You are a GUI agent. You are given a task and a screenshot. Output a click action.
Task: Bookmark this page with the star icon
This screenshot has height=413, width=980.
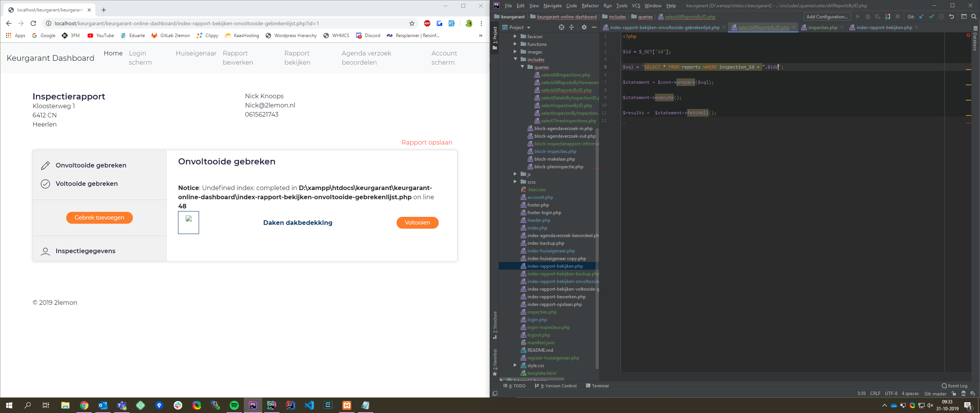pos(412,23)
